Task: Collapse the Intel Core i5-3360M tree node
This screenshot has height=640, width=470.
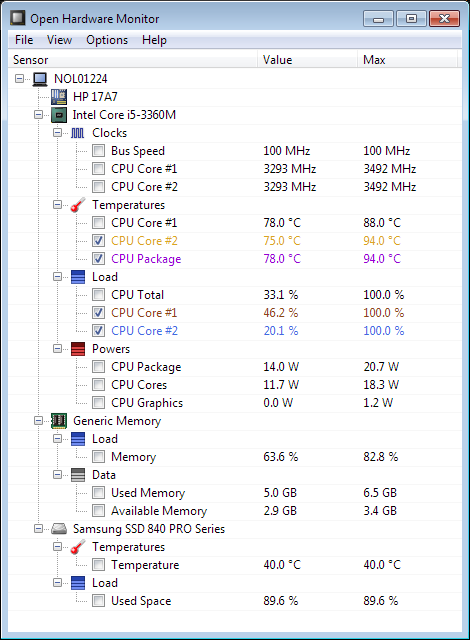Action: tap(38, 115)
